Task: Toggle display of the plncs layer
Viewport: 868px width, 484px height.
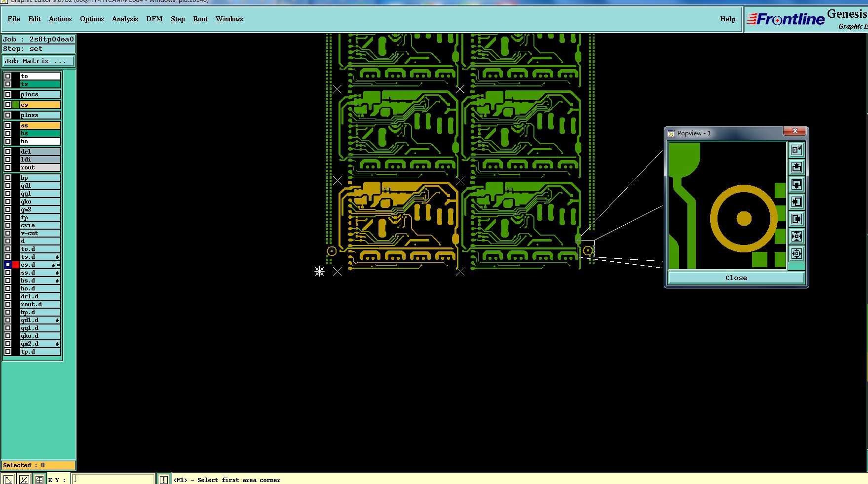Action: [8, 94]
